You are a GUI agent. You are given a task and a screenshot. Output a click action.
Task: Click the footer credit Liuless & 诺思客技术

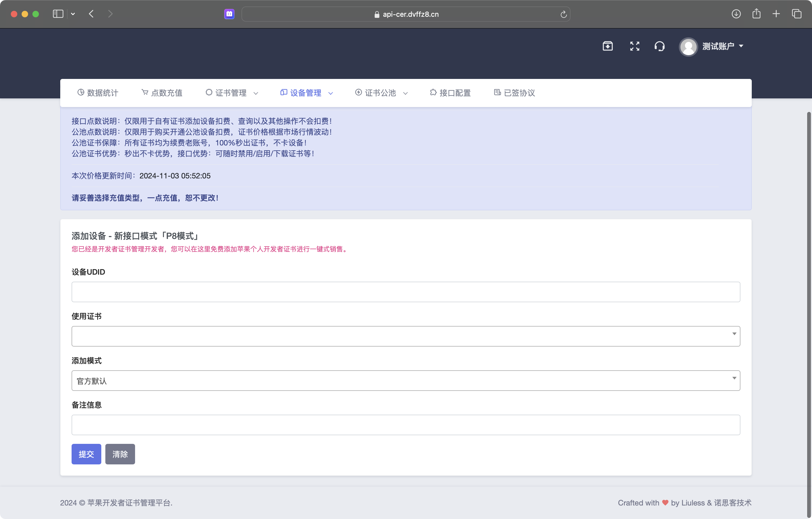716,503
